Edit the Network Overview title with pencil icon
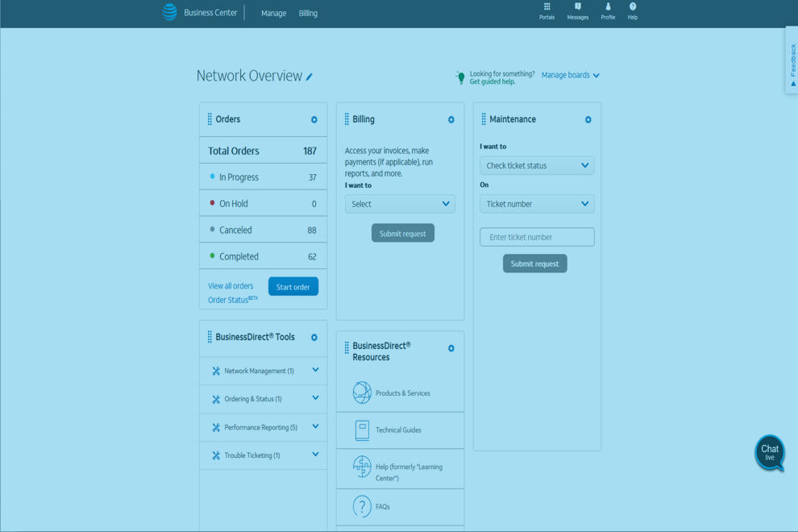The height and width of the screenshot is (532, 798). pos(309,77)
